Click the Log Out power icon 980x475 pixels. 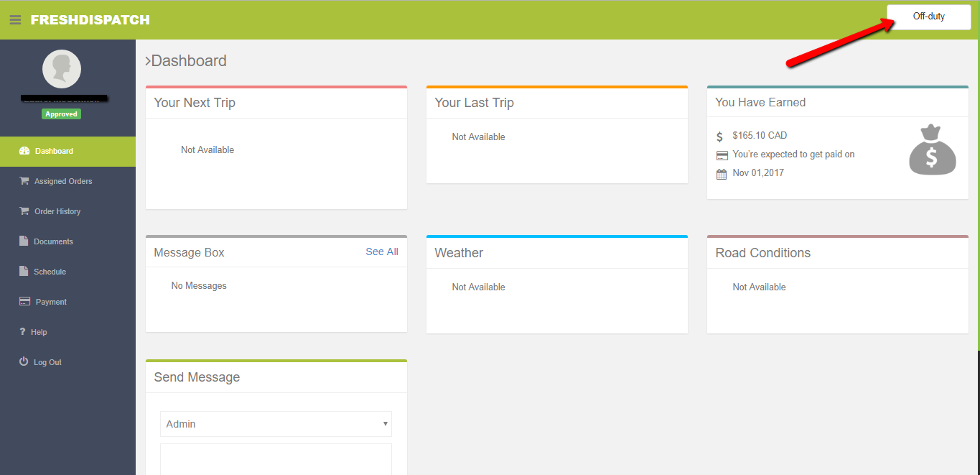[24, 361]
